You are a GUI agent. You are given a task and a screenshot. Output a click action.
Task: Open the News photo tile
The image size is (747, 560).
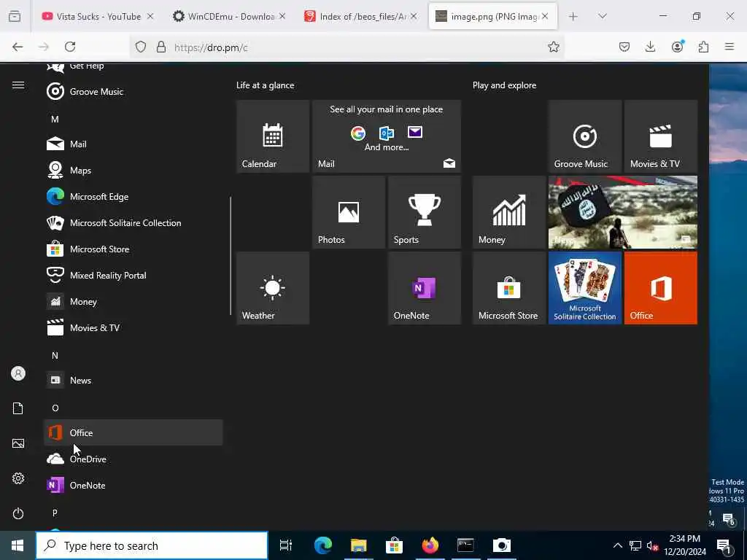(x=623, y=212)
